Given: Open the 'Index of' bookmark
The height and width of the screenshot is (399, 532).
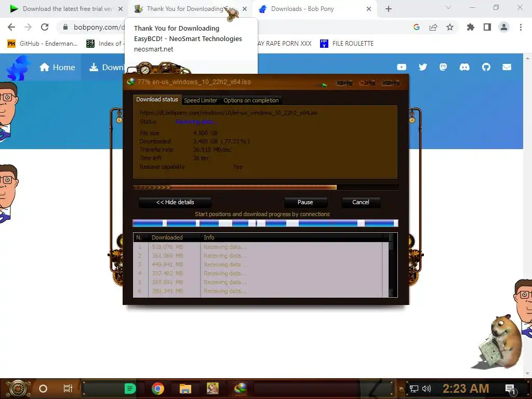Looking at the screenshot, I should [x=104, y=44].
